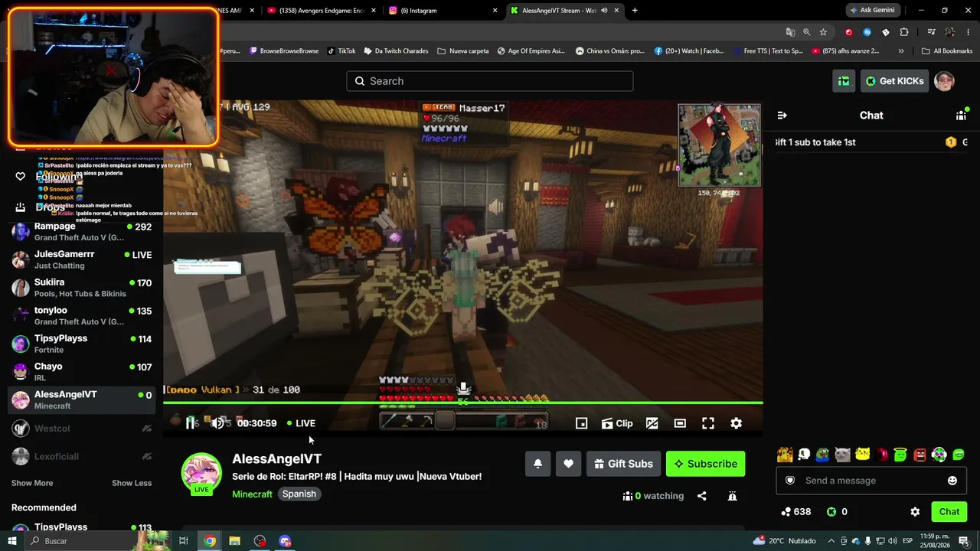Open chat settings gear
The width and height of the screenshot is (980, 551).
(915, 512)
